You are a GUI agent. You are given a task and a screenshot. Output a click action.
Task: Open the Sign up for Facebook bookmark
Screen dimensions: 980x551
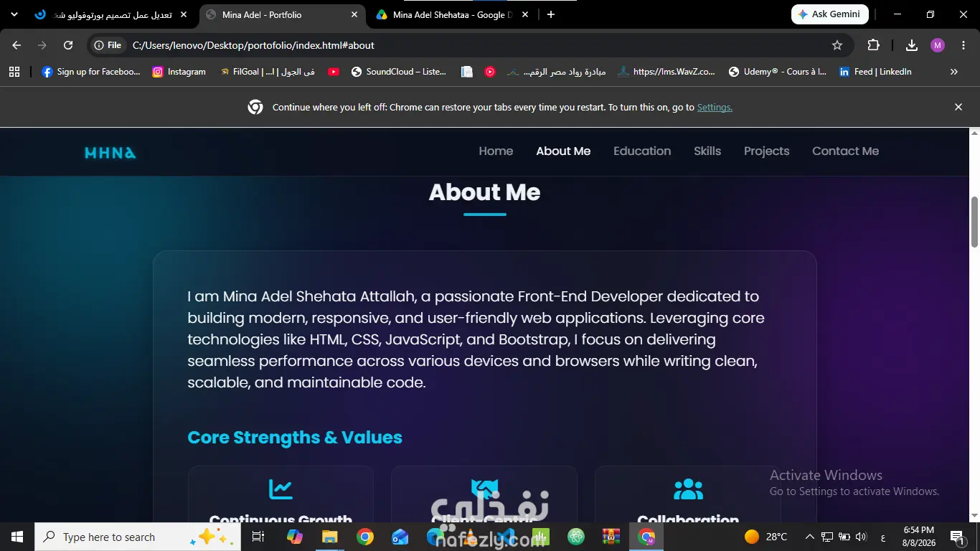pos(91,72)
